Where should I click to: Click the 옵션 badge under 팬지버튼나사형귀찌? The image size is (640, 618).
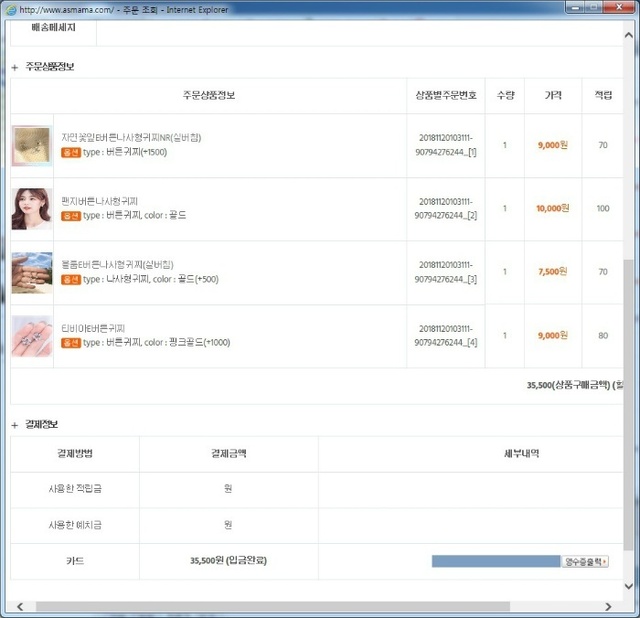tap(71, 215)
